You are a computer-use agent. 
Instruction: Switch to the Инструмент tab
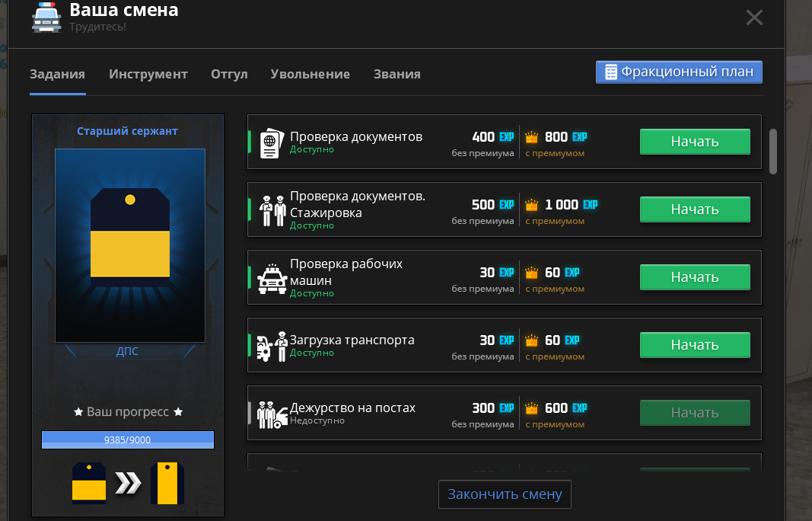click(148, 74)
